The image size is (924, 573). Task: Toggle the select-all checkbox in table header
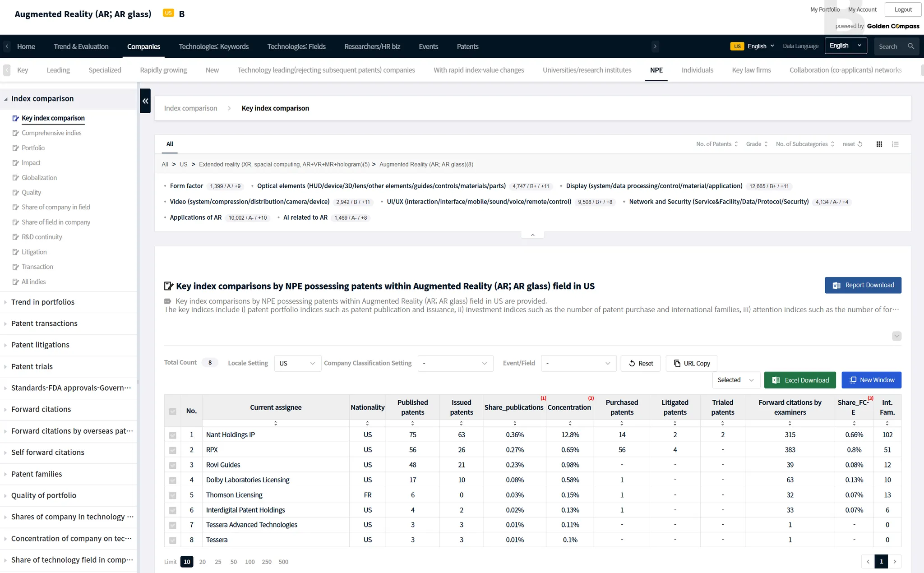[173, 411]
